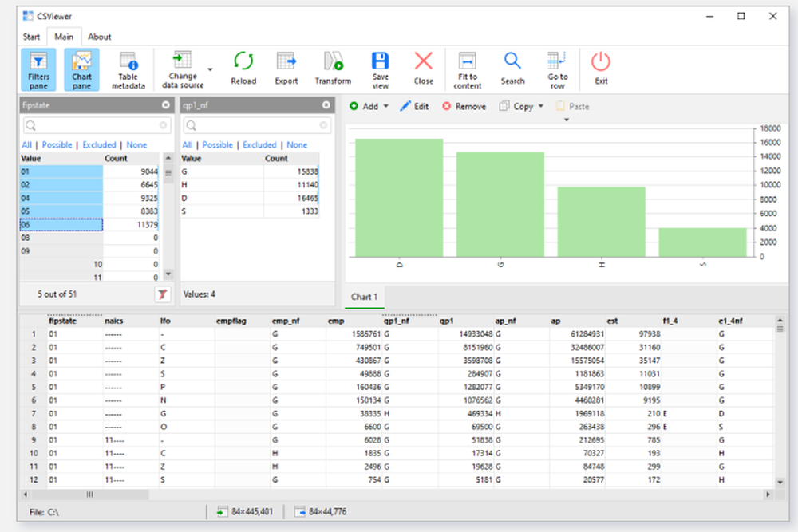Select qp1_nf value H row

250,184
